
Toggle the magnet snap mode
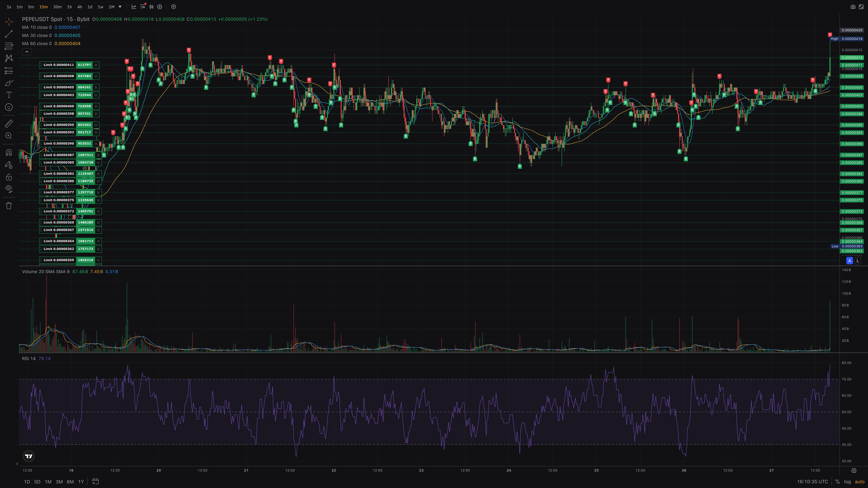(x=9, y=152)
